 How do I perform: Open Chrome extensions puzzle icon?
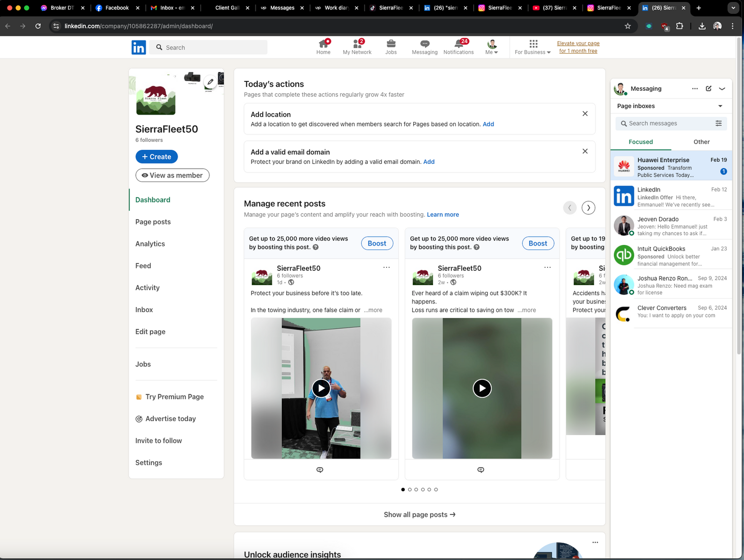680,26
